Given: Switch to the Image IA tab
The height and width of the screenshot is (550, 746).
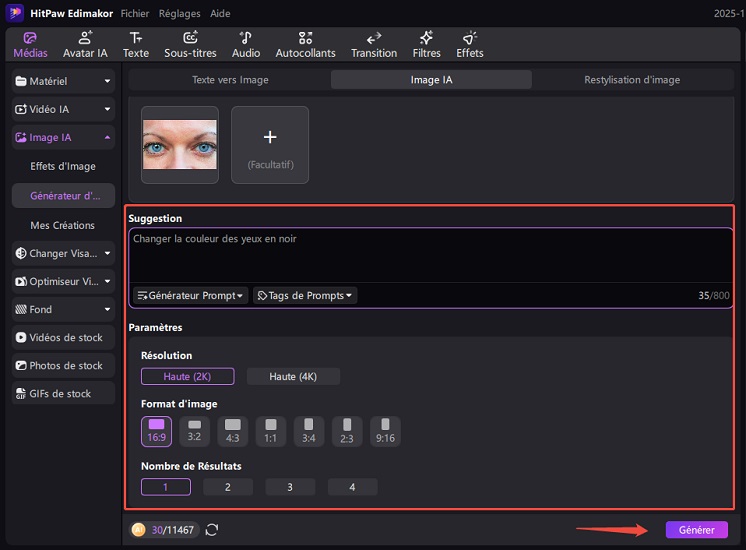Looking at the screenshot, I should tap(432, 80).
